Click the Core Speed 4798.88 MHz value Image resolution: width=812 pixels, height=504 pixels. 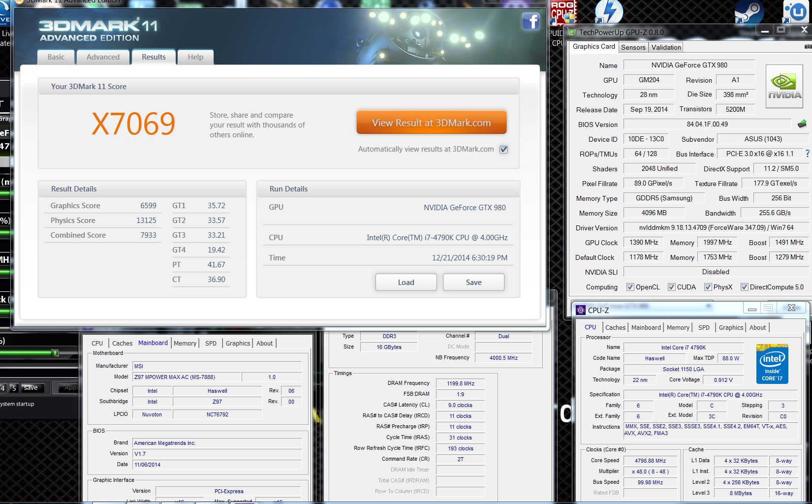pos(650,461)
